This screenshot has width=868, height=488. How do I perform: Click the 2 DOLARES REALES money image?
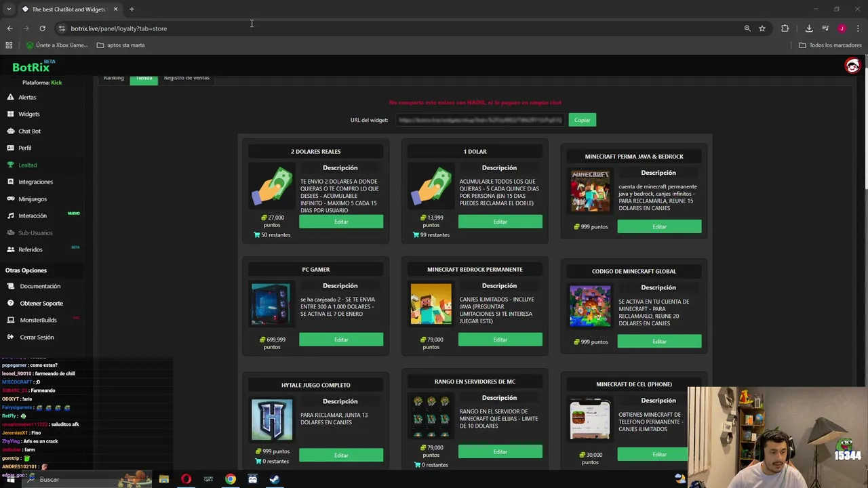(272, 186)
